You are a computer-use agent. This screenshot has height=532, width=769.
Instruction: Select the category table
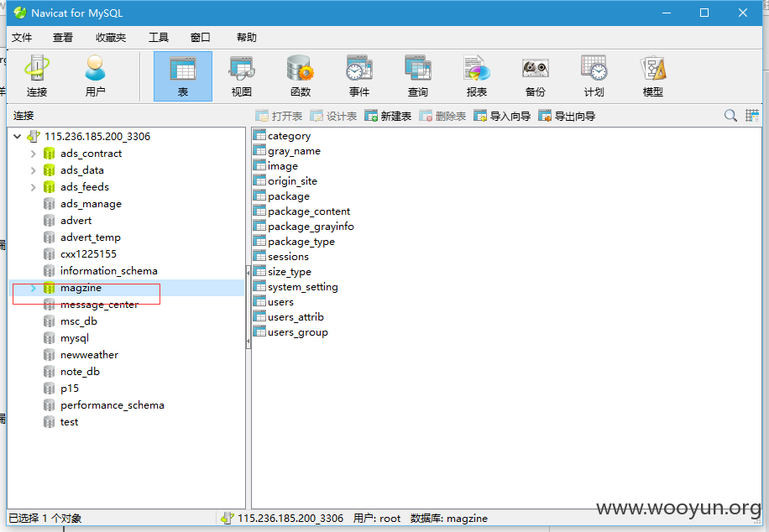click(x=282, y=136)
